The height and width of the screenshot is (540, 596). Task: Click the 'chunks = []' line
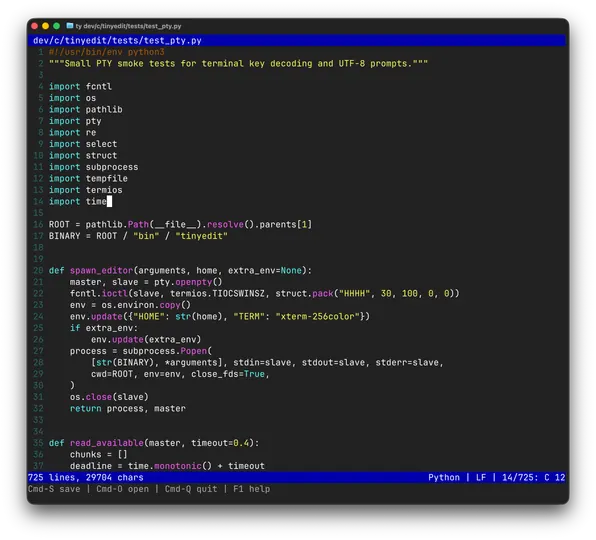pos(98,454)
